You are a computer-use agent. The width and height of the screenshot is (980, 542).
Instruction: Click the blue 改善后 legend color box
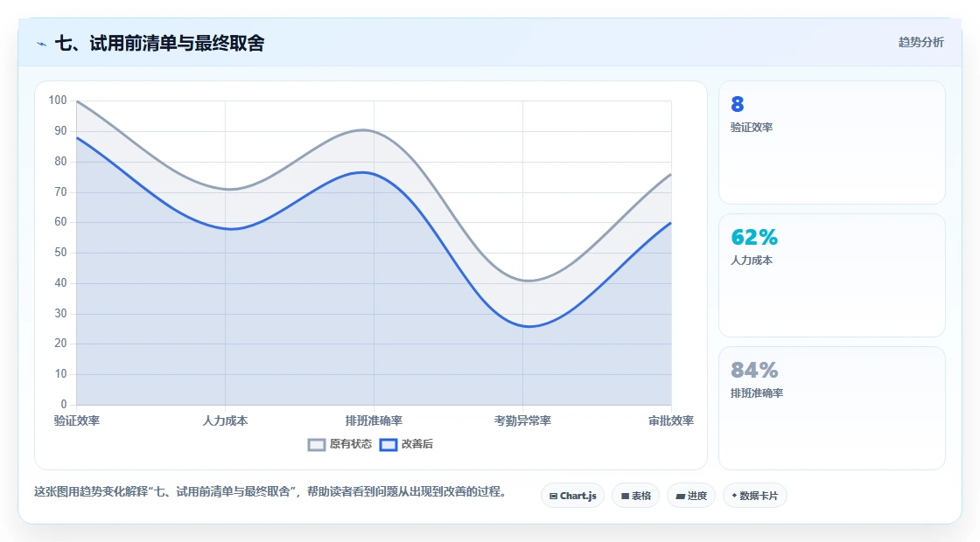388,445
